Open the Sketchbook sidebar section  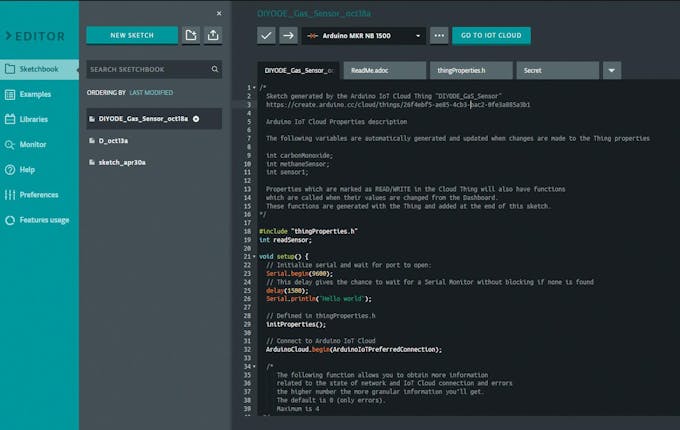coord(38,70)
